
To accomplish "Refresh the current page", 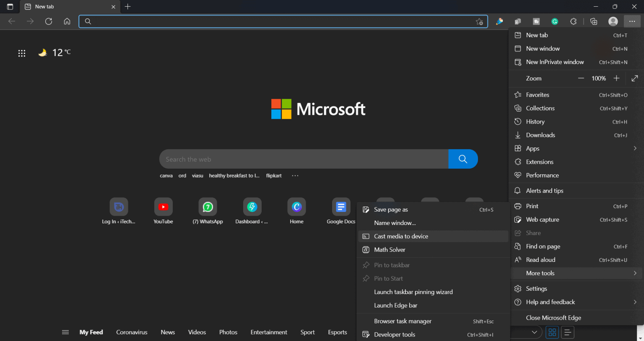I will pos(48,21).
